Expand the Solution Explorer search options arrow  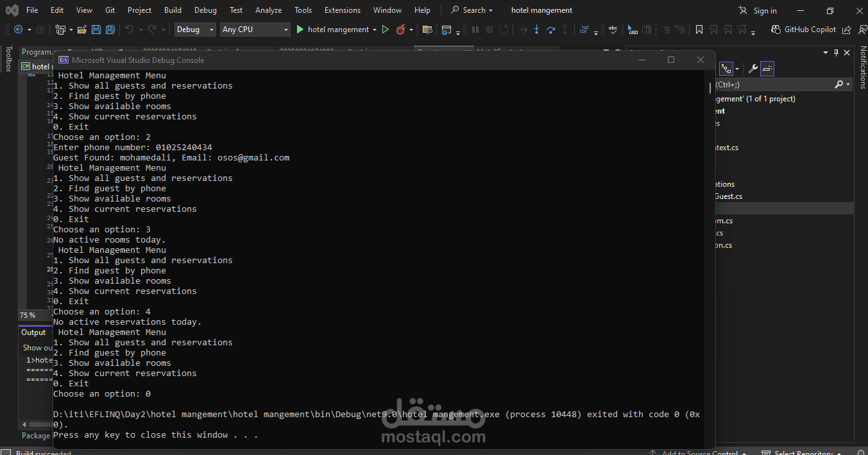click(x=848, y=85)
